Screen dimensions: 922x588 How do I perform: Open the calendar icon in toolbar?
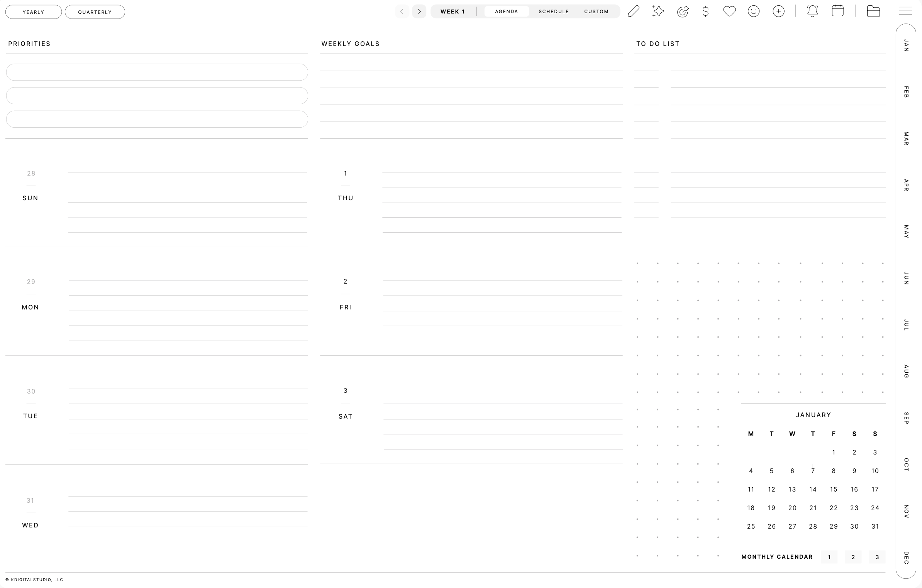[837, 11]
